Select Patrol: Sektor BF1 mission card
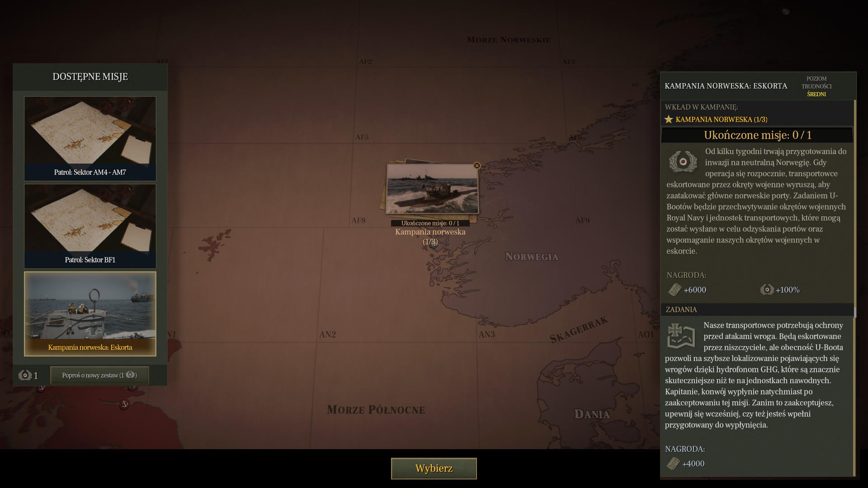The height and width of the screenshot is (488, 868). point(90,226)
